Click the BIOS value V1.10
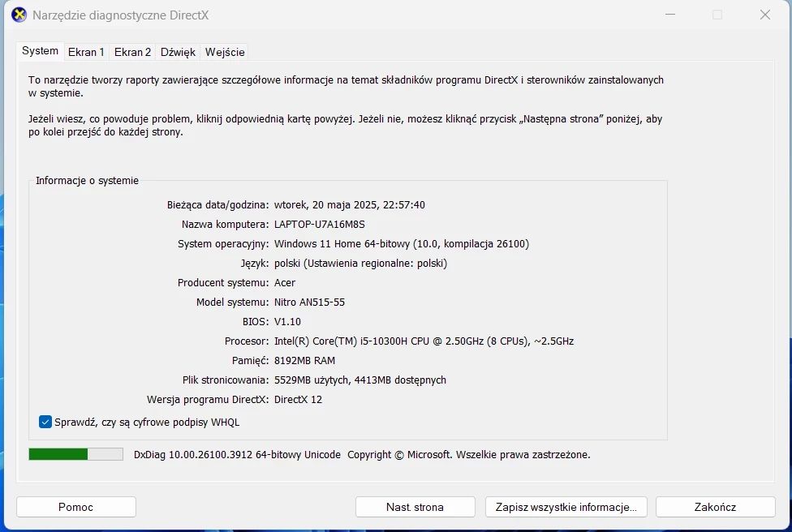The width and height of the screenshot is (792, 532). (287, 321)
